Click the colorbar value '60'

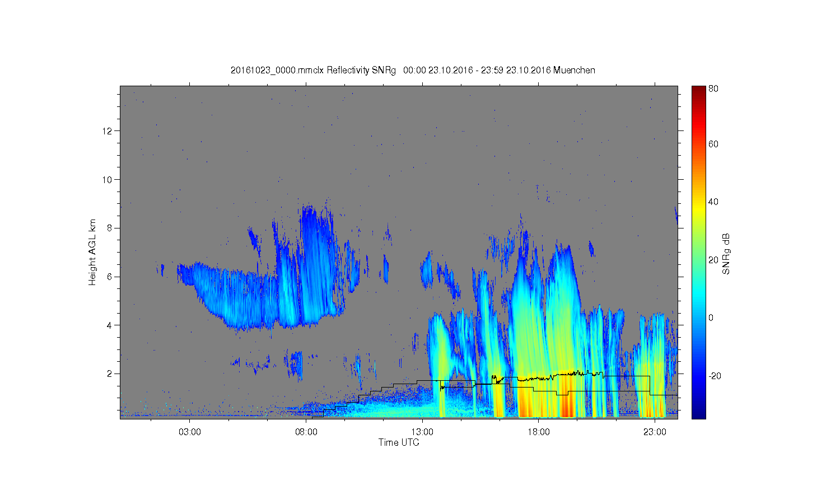[x=713, y=144]
